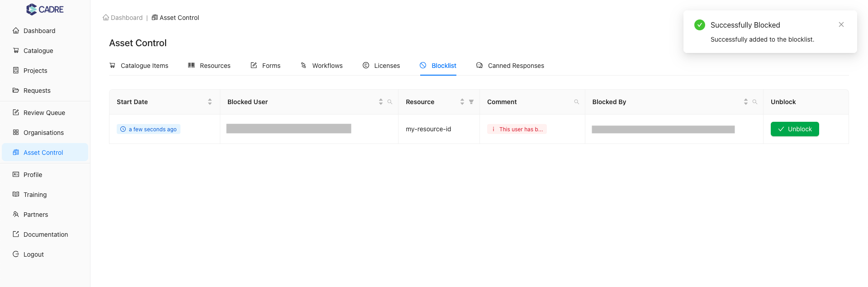This screenshot has width=868, height=287.
Task: Select the Blocklist tab
Action: coord(438,66)
